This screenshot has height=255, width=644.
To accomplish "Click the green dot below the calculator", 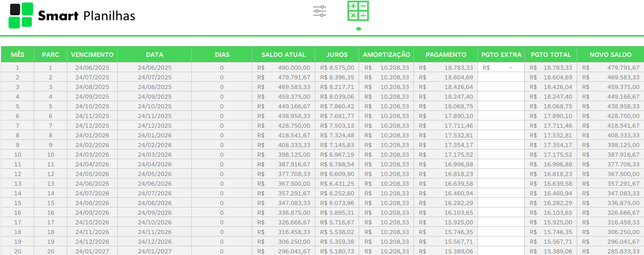I will click(359, 29).
